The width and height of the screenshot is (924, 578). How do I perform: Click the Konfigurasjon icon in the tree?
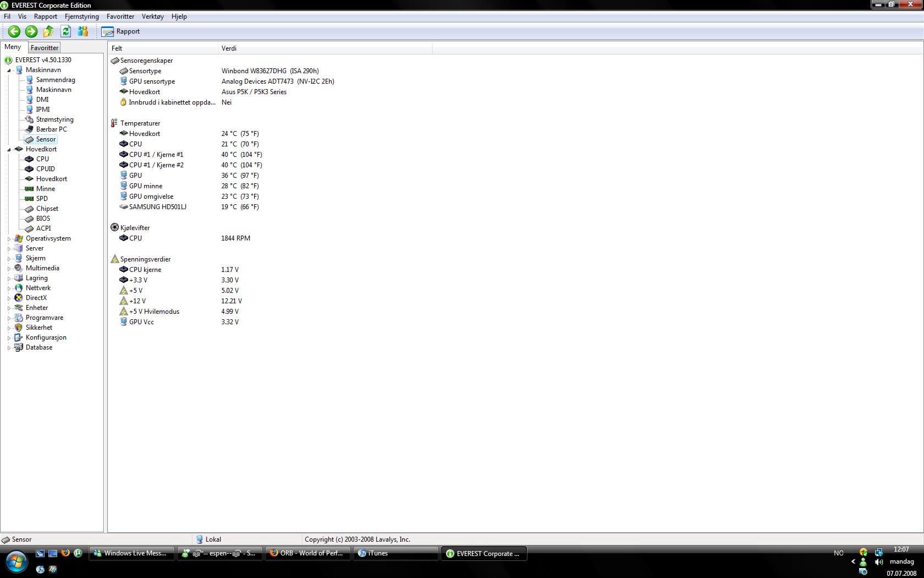point(19,337)
